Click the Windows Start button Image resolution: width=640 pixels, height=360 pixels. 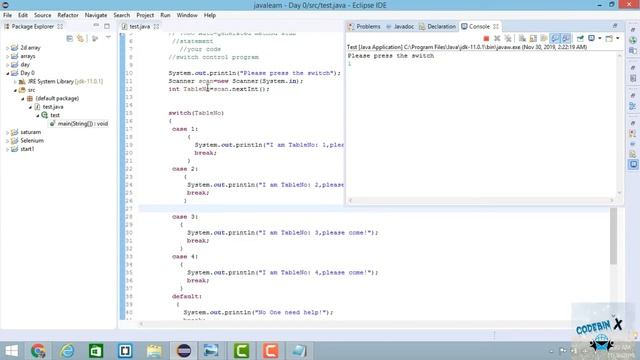(12, 351)
